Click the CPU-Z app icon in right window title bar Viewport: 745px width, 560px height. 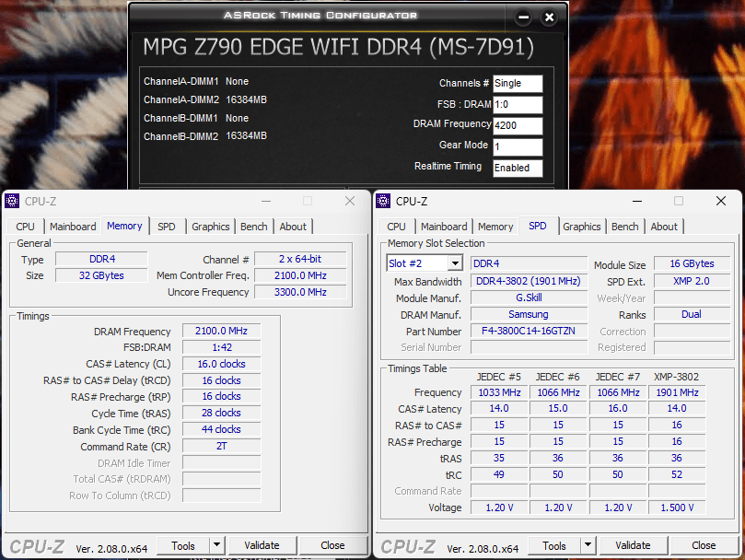[383, 201]
